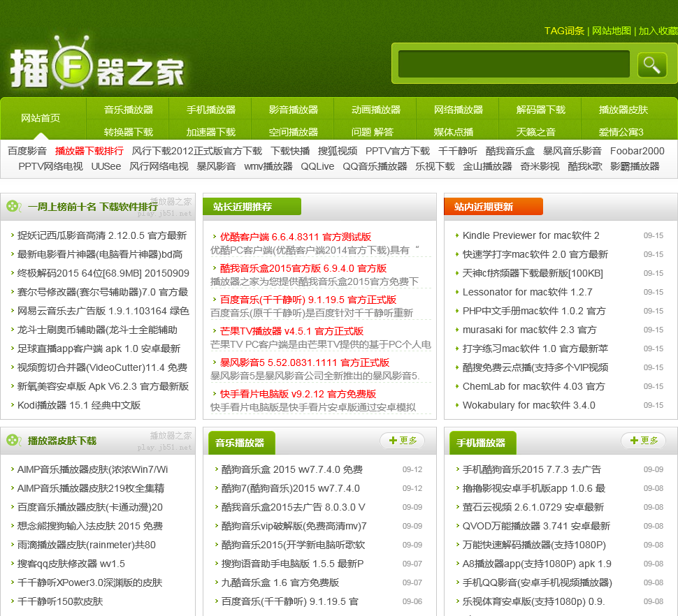Open the 影音播放器 nav menu item
678x616 pixels.
[x=294, y=110]
